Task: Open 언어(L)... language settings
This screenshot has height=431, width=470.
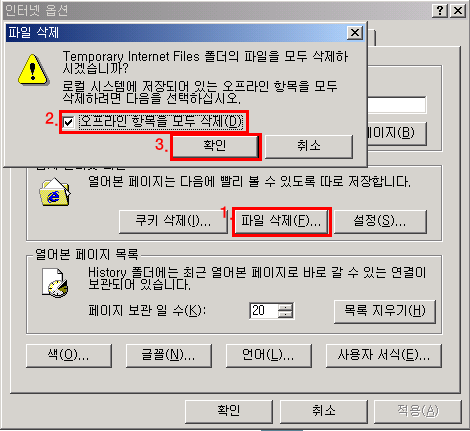Action: pyautogui.click(x=269, y=355)
